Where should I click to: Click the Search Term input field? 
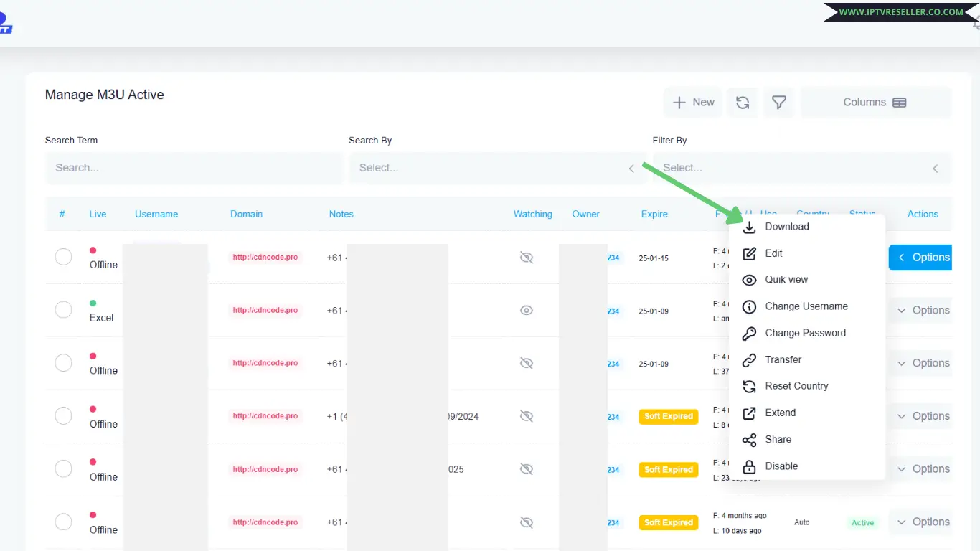194,168
